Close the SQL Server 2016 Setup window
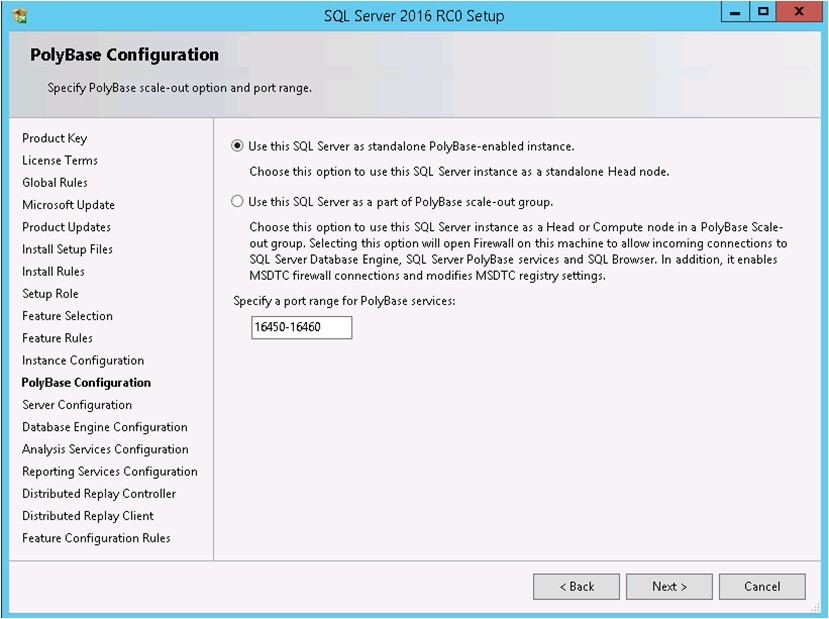Viewport: 829px width, 619px height. (x=799, y=12)
